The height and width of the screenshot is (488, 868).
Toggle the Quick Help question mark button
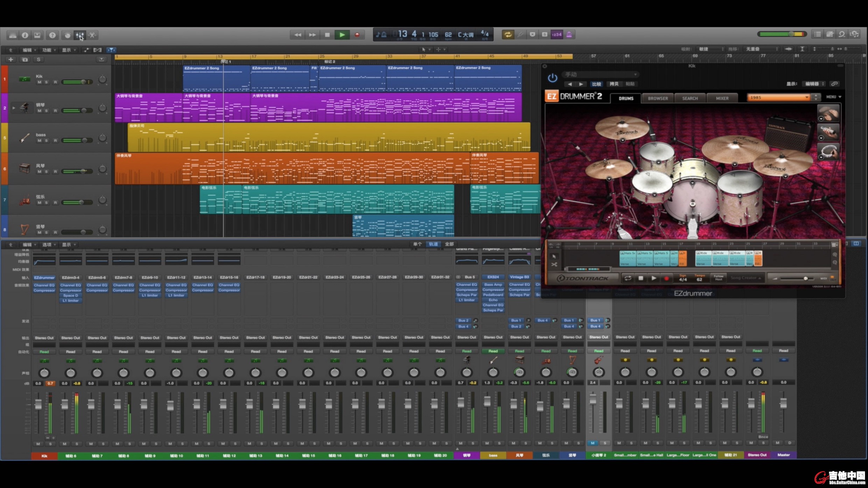point(52,35)
